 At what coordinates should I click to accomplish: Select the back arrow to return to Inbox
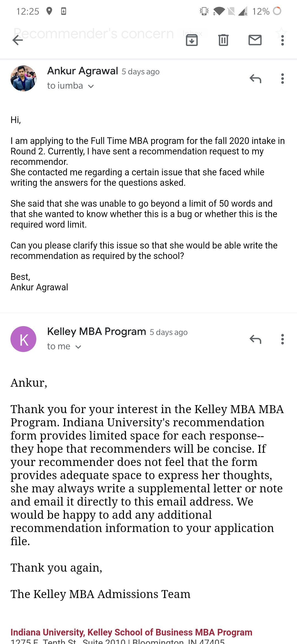(17, 40)
